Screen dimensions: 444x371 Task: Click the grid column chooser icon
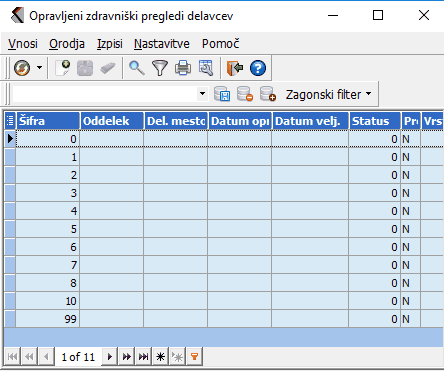pyautogui.click(x=10, y=121)
